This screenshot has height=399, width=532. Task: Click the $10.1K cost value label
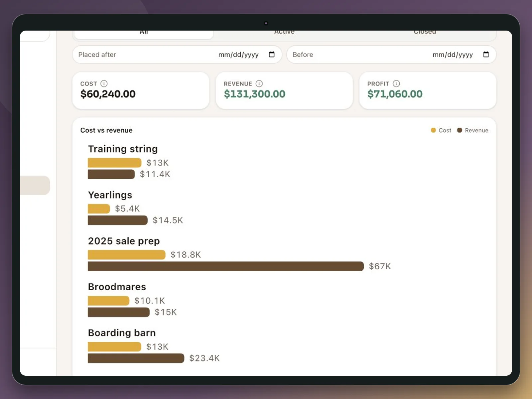point(150,301)
